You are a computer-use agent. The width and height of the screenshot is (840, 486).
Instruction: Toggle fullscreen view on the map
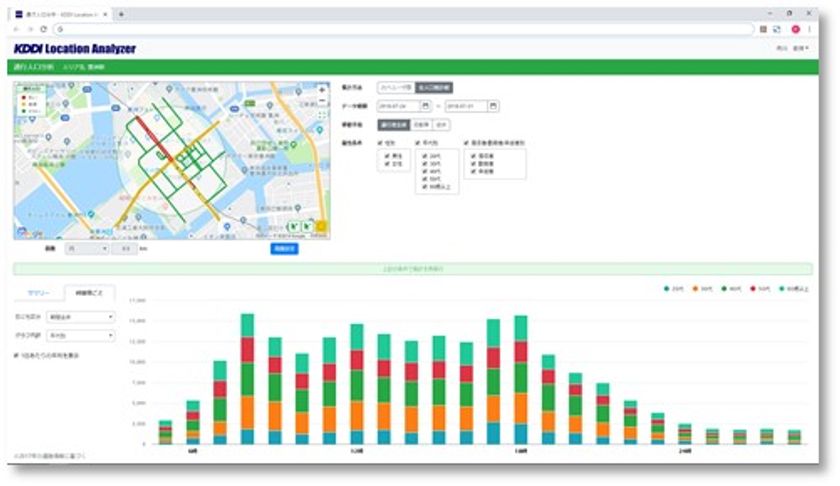[x=321, y=115]
